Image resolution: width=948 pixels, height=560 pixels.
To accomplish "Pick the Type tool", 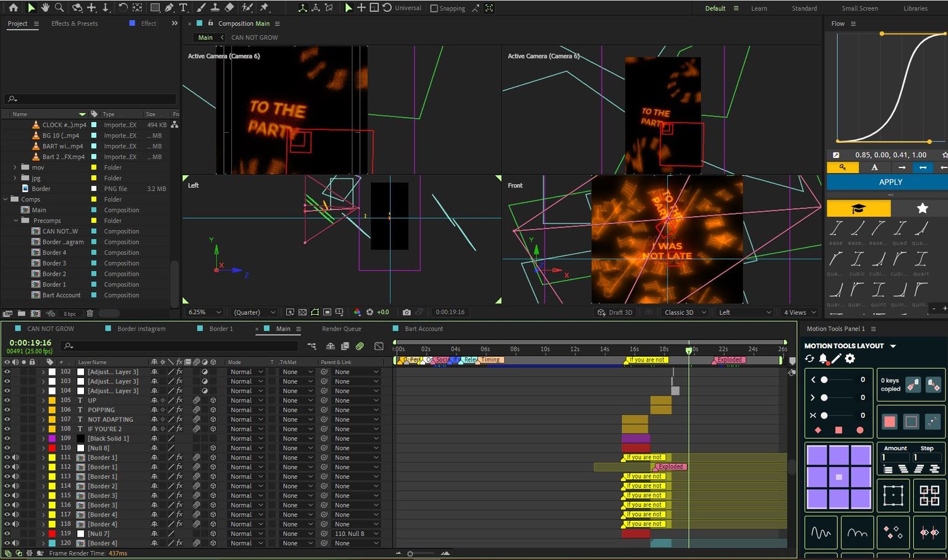I will (183, 8).
